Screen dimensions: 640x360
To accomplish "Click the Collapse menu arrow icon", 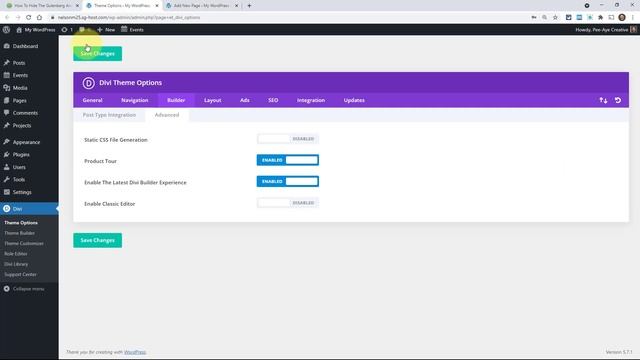I will 7,289.
